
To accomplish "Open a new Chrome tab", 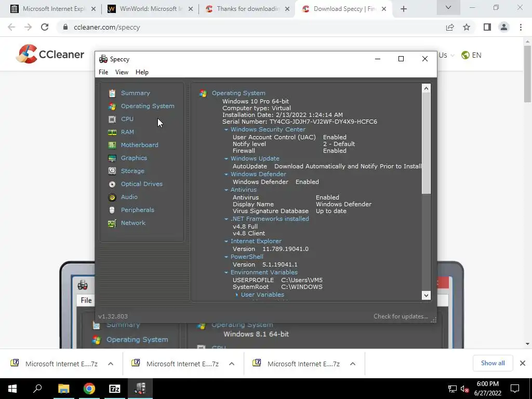I will pyautogui.click(x=403, y=9).
